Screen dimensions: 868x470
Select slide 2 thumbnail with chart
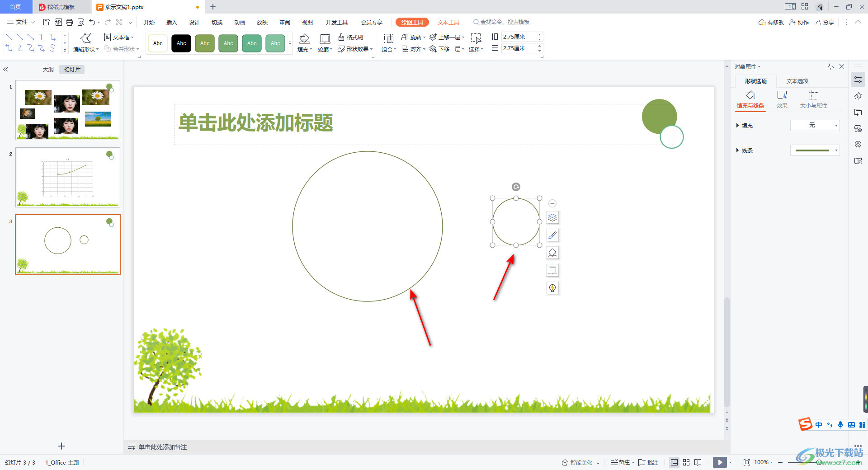(x=68, y=177)
